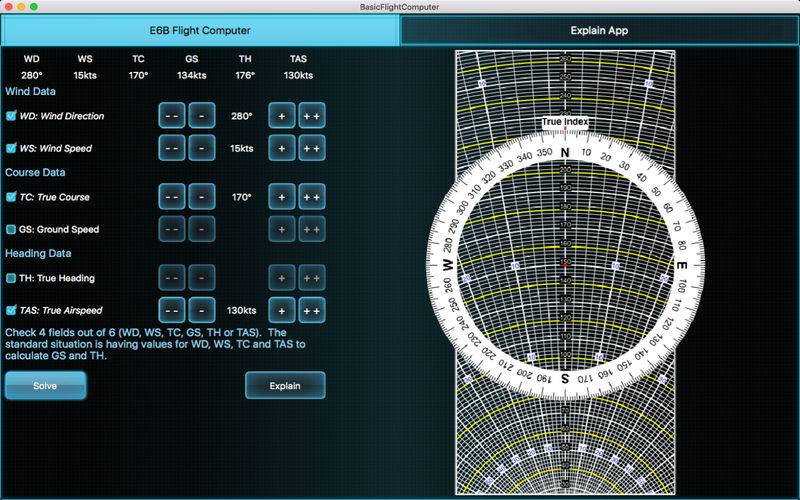Click the double-minus button for Ground Speed

point(172,229)
